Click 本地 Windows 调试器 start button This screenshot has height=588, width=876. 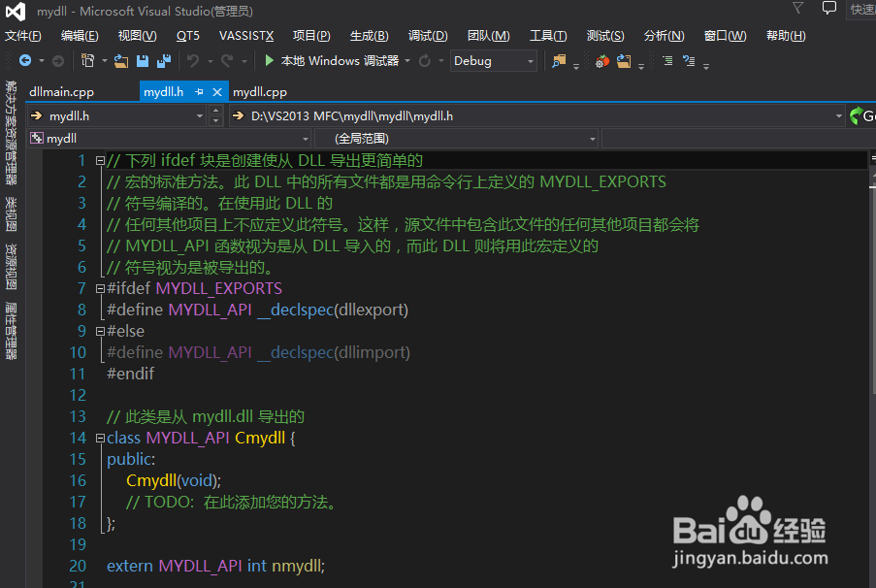click(x=333, y=60)
